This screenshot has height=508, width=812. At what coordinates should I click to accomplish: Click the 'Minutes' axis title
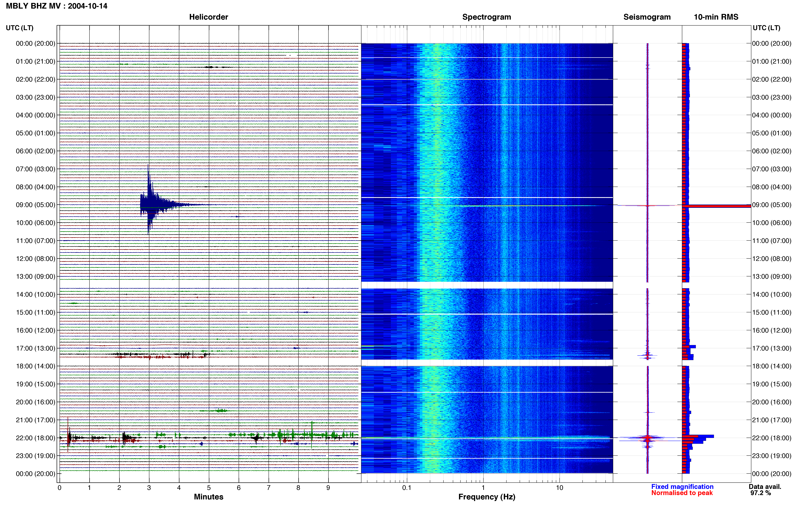[x=209, y=497]
